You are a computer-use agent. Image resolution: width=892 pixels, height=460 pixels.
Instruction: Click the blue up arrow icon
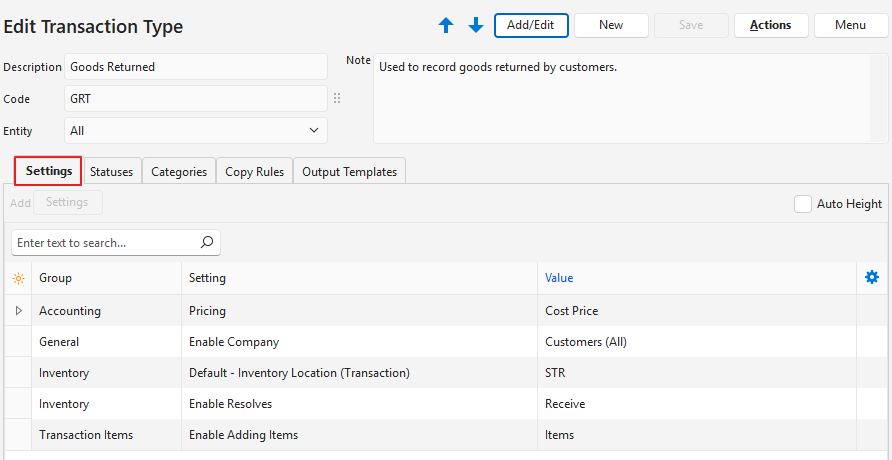click(x=446, y=26)
